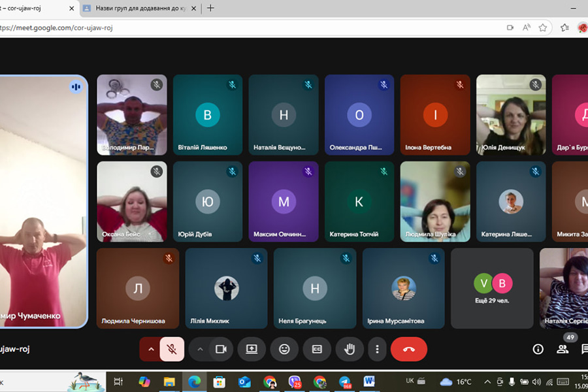Toggle the camera on or off
This screenshot has height=392, width=588.
[221, 350]
